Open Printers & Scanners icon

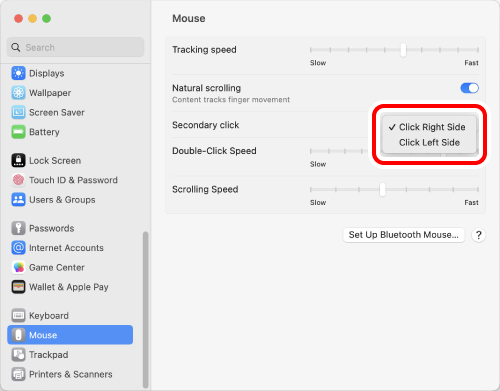pyautogui.click(x=18, y=374)
